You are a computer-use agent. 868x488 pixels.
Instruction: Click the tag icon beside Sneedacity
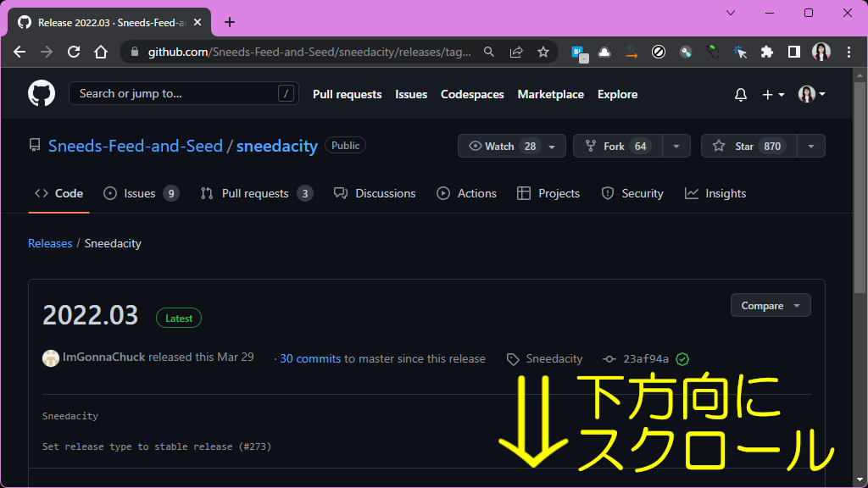[511, 358]
